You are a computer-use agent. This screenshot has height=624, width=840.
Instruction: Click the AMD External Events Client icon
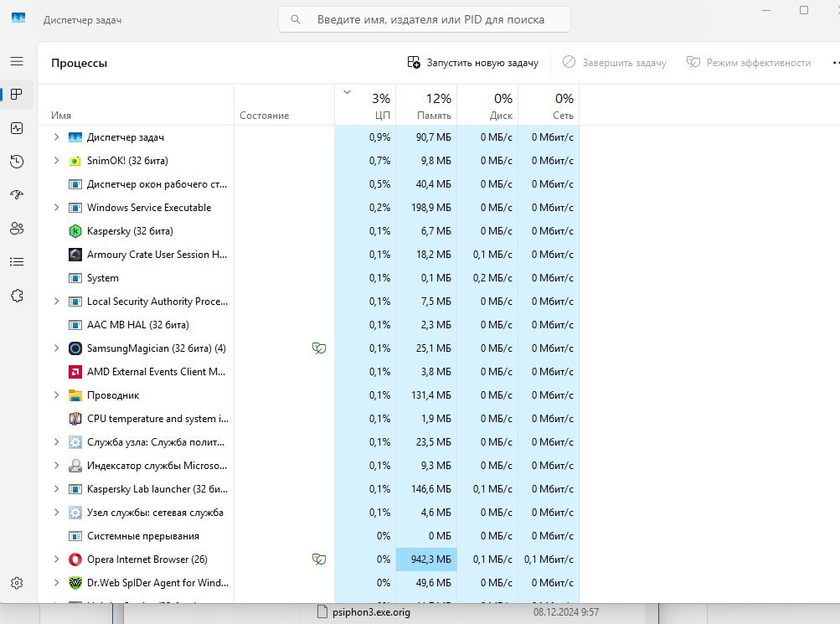click(x=75, y=372)
